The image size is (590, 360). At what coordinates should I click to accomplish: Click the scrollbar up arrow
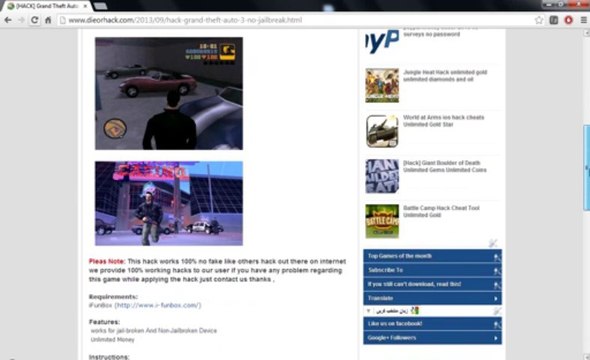[x=586, y=33]
